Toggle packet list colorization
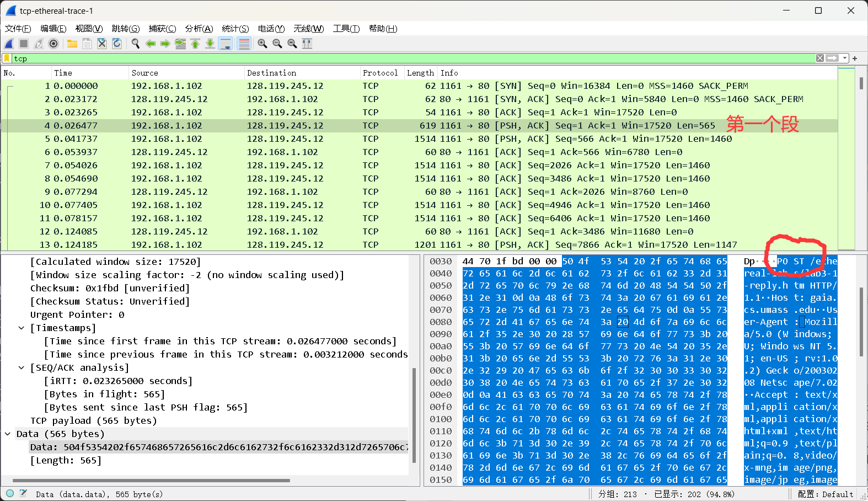This screenshot has width=868, height=501. pyautogui.click(x=244, y=44)
